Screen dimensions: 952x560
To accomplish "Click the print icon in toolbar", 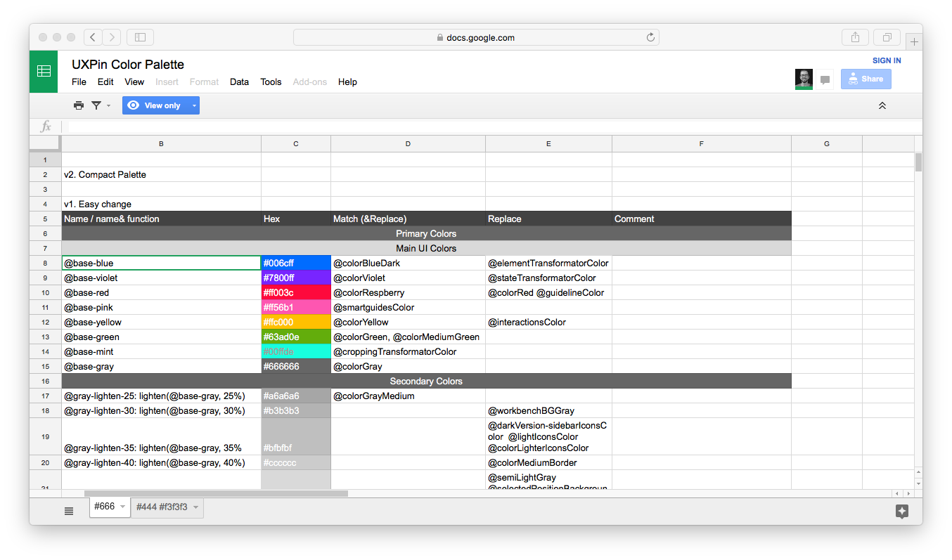I will (x=79, y=105).
